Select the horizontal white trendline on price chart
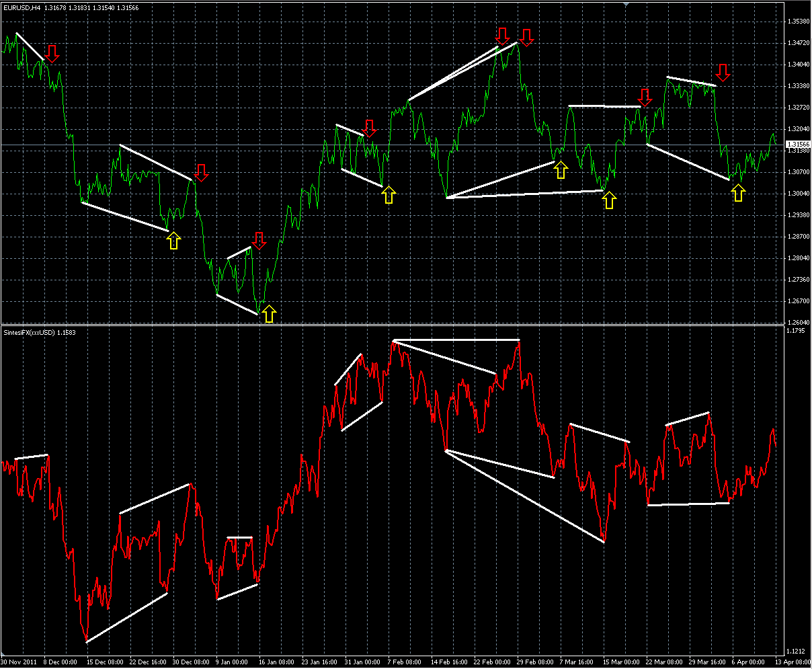The image size is (812, 669). click(605, 106)
